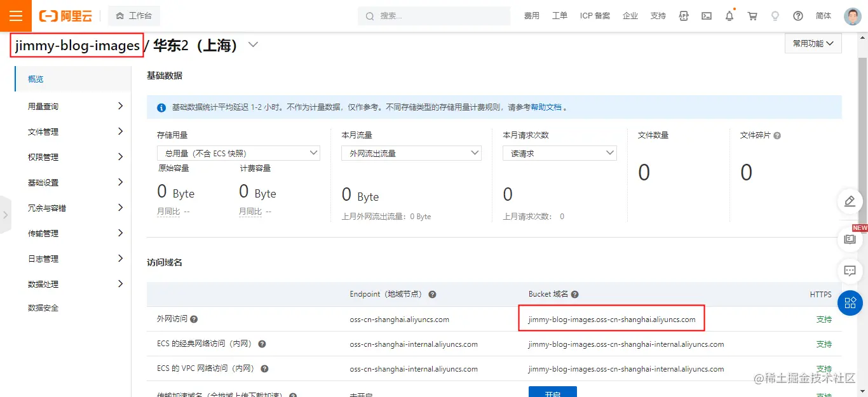Open the 常用功能 dropdown
This screenshot has width=868, height=397.
point(813,44)
